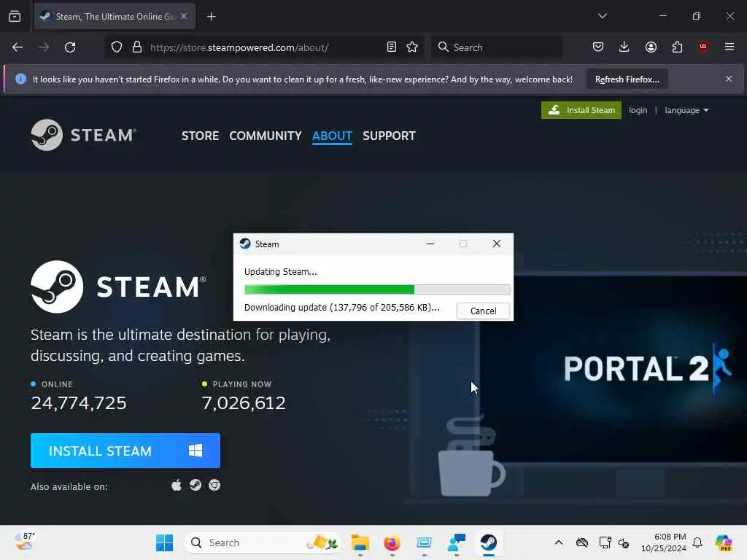Open the Firefox account icon
747x560 pixels.
(651, 47)
